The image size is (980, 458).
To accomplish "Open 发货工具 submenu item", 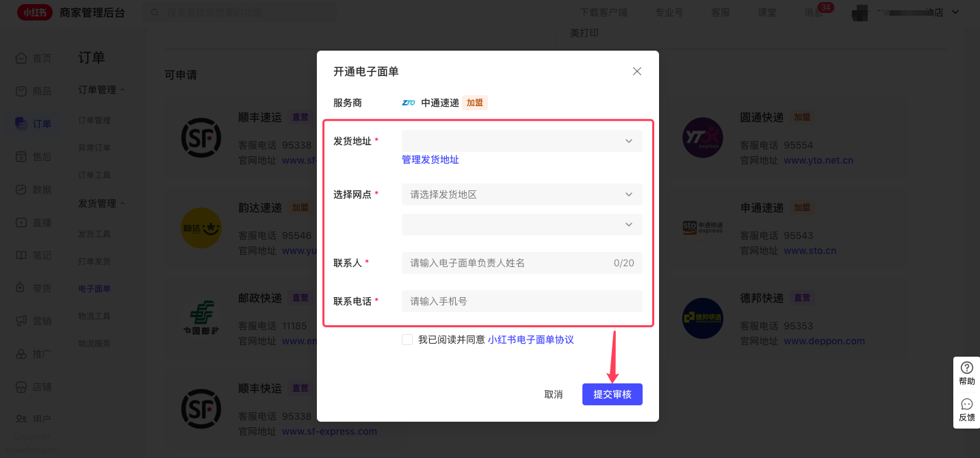I will (x=94, y=234).
